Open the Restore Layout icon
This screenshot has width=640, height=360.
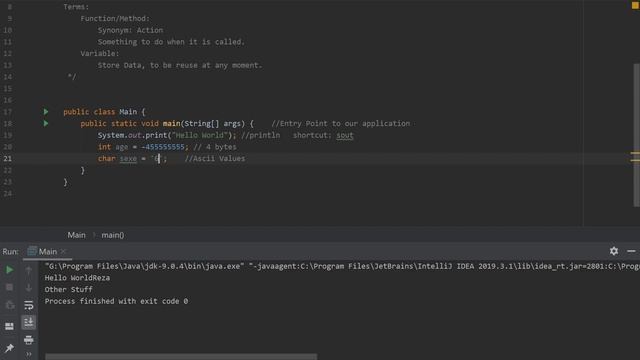(9, 326)
